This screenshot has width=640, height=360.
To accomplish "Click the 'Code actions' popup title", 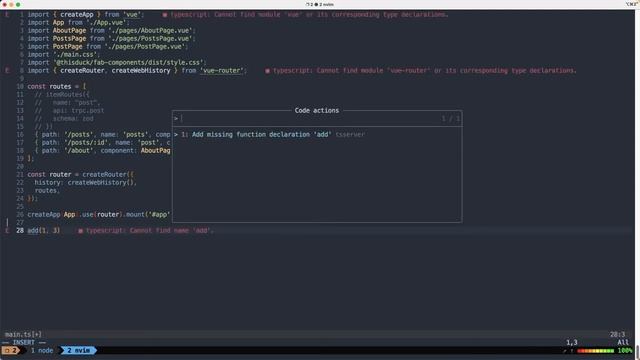I will pyautogui.click(x=317, y=110).
